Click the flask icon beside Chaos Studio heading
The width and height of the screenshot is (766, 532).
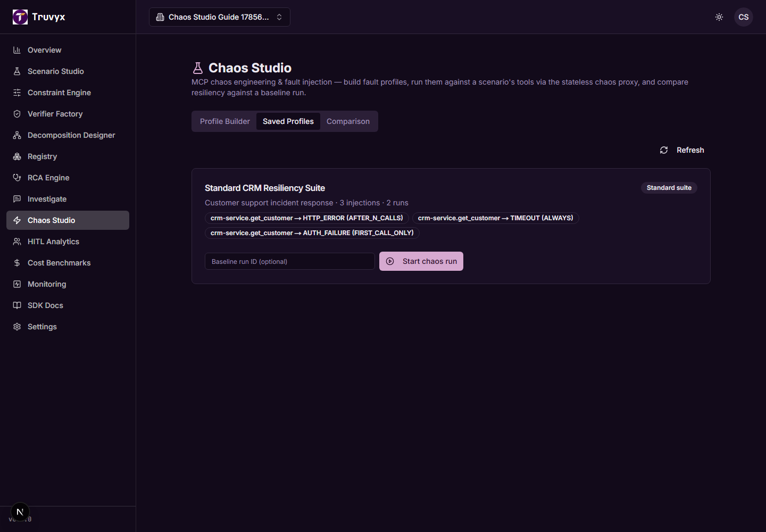point(198,68)
